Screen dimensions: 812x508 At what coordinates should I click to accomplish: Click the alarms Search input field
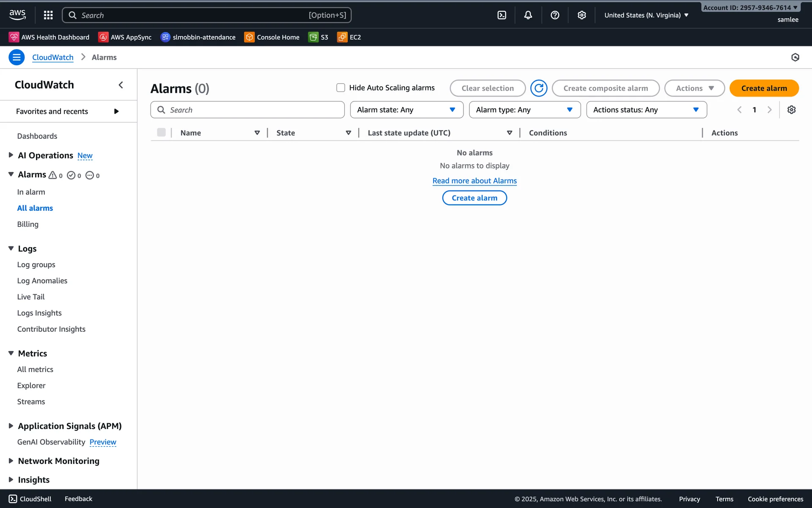click(x=247, y=110)
